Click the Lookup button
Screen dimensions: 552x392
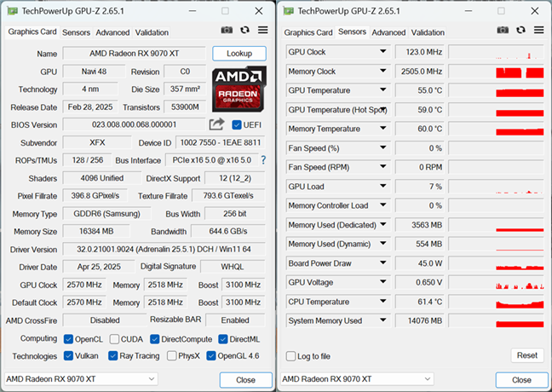239,54
